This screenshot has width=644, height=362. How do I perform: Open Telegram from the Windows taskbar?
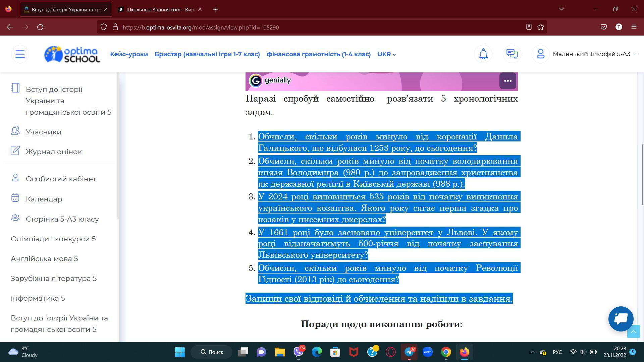(409, 352)
